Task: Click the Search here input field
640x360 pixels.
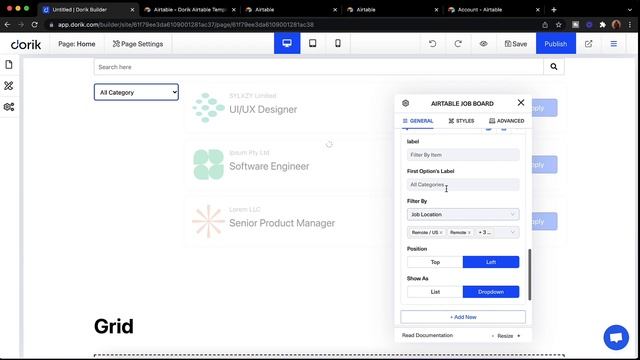Action: (x=318, y=67)
